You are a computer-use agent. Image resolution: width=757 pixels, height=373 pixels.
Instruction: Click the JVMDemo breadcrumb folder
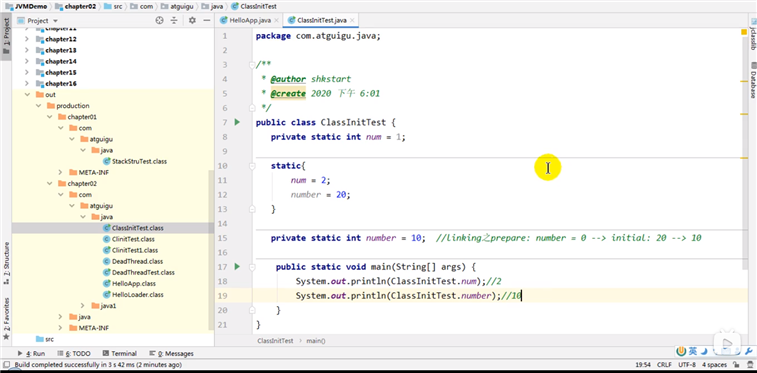pos(27,6)
